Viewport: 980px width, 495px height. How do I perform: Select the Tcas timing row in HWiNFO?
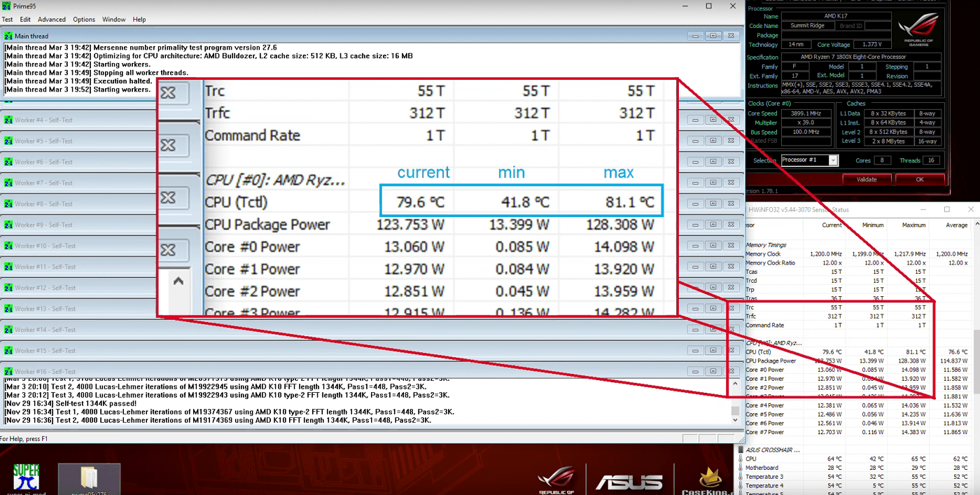(857, 272)
